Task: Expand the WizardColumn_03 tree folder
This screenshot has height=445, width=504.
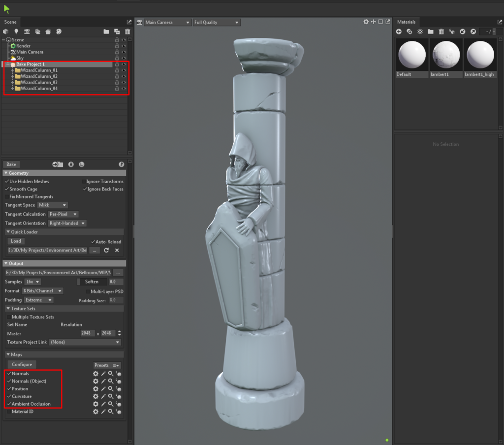Action: tap(12, 83)
